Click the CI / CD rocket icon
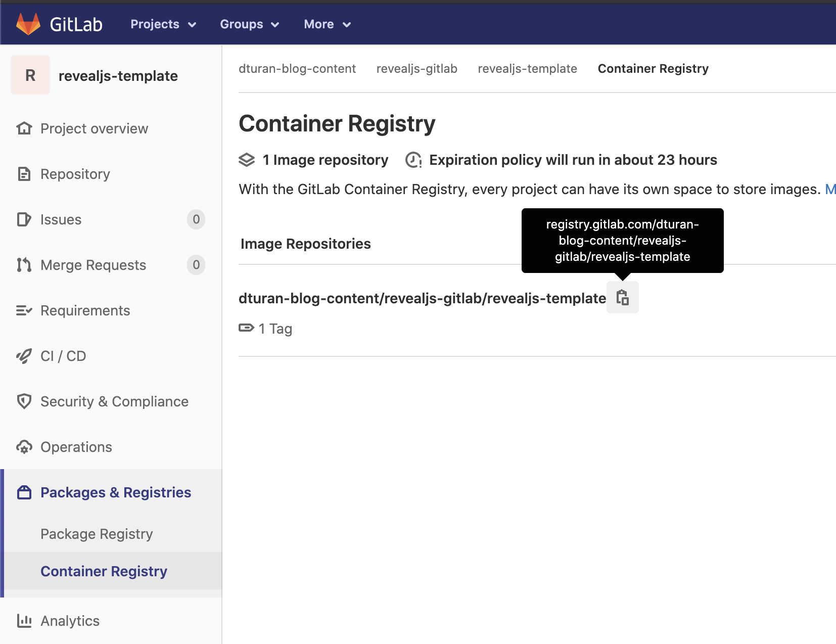 (x=24, y=355)
